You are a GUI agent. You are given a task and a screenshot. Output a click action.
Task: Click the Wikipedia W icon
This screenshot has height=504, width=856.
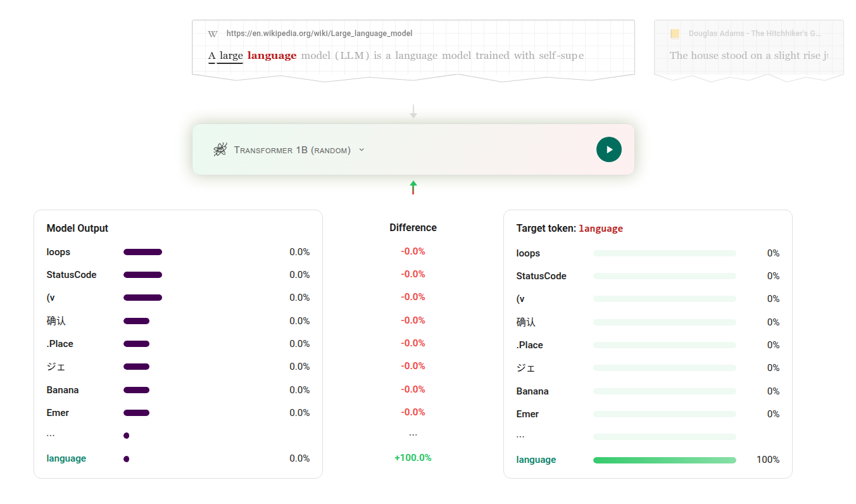point(213,34)
